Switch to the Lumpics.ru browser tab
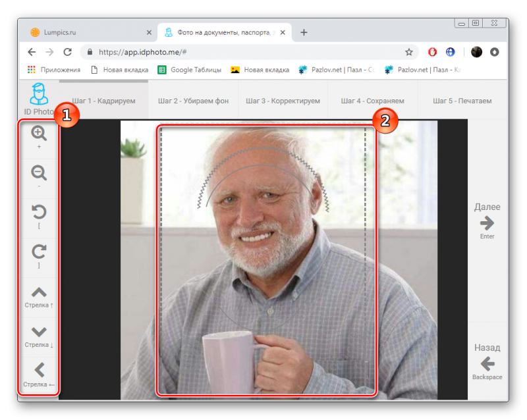The image size is (527, 420). point(88,32)
